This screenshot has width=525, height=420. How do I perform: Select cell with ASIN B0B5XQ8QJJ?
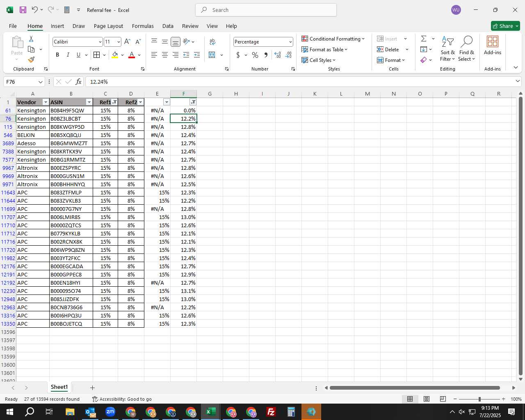[x=71, y=135]
